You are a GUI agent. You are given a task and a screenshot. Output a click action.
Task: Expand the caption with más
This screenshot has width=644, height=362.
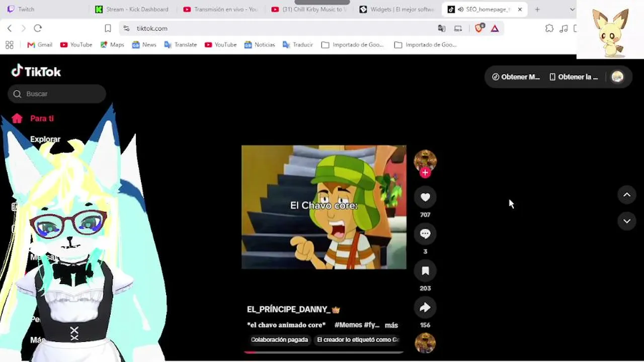click(x=391, y=325)
